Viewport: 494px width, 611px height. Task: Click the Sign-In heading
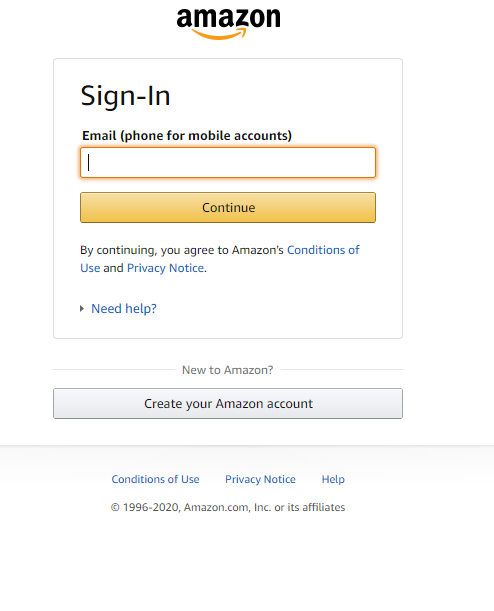pyautogui.click(x=125, y=95)
